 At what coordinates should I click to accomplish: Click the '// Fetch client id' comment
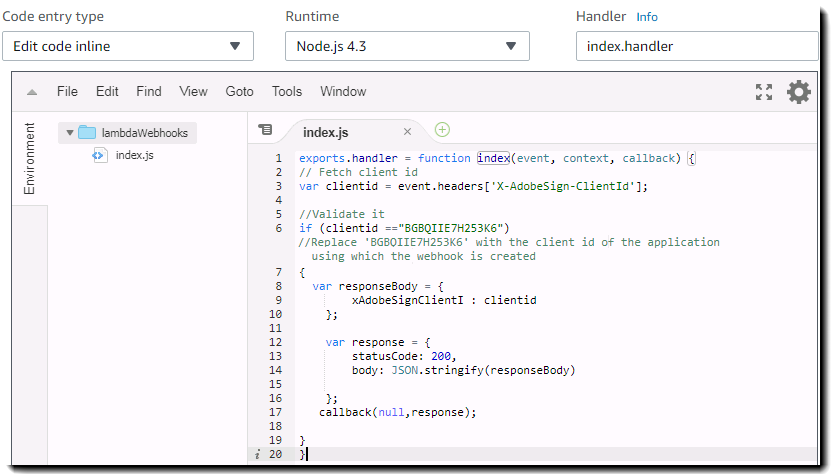pyautogui.click(x=358, y=172)
